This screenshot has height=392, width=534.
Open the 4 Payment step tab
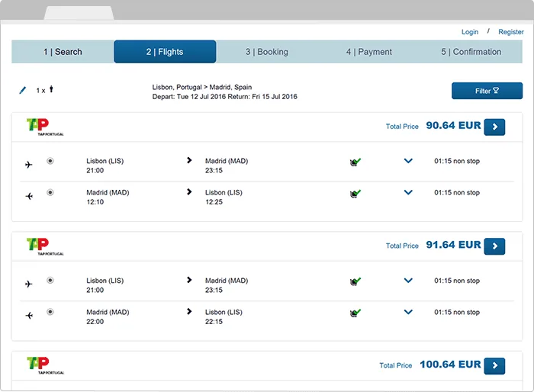[x=368, y=52]
